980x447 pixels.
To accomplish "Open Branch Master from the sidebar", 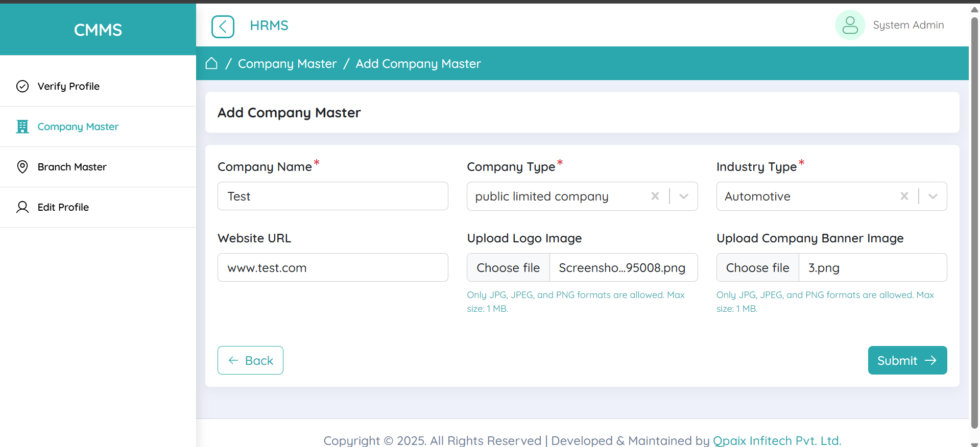I will point(72,167).
